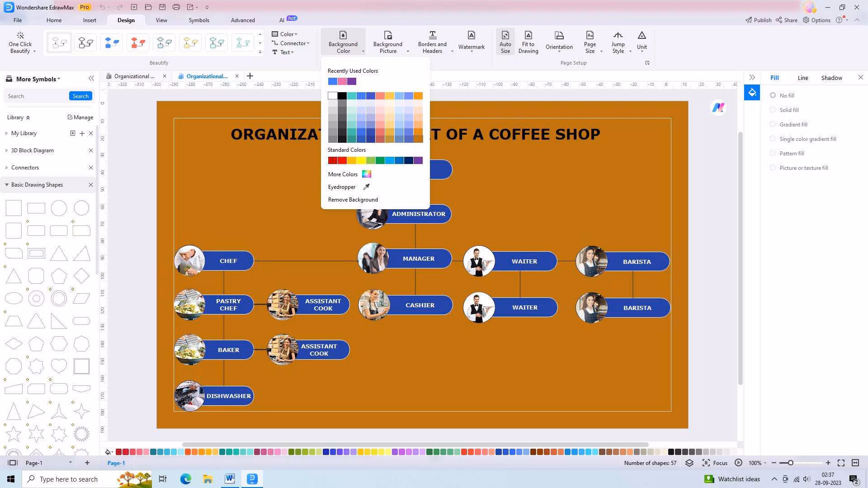Choose the Gradient fill option
This screenshot has height=488, width=868.
tap(773, 124)
